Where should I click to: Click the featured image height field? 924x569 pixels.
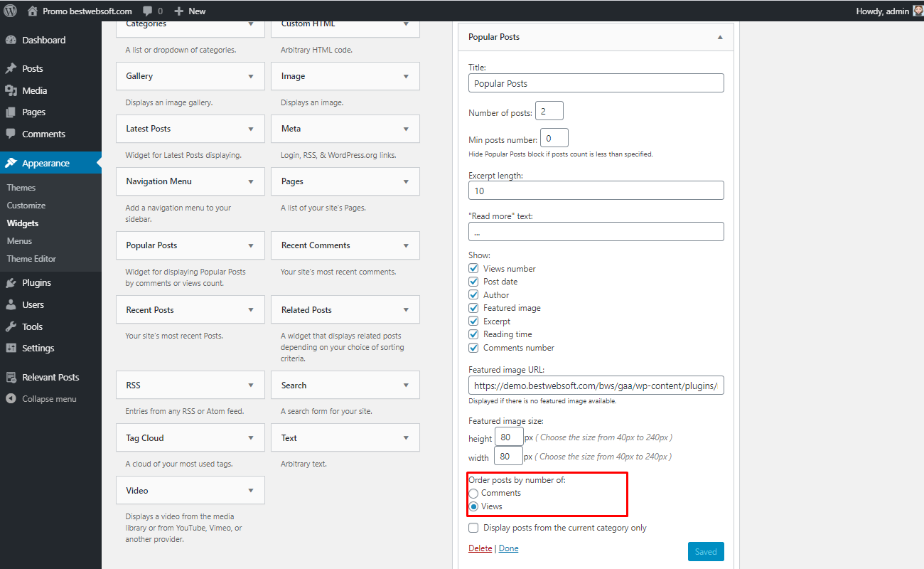click(509, 437)
